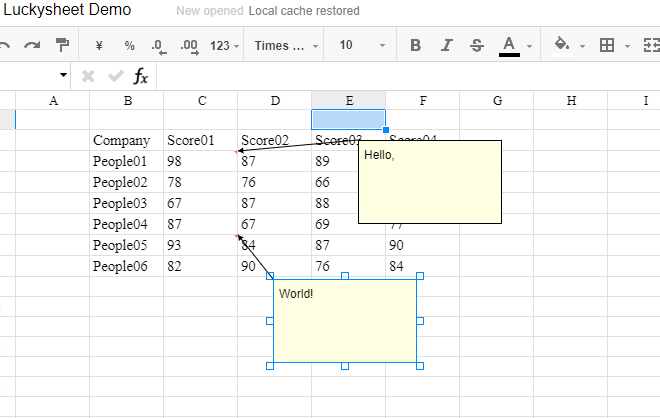Apply the black text color

(x=509, y=45)
